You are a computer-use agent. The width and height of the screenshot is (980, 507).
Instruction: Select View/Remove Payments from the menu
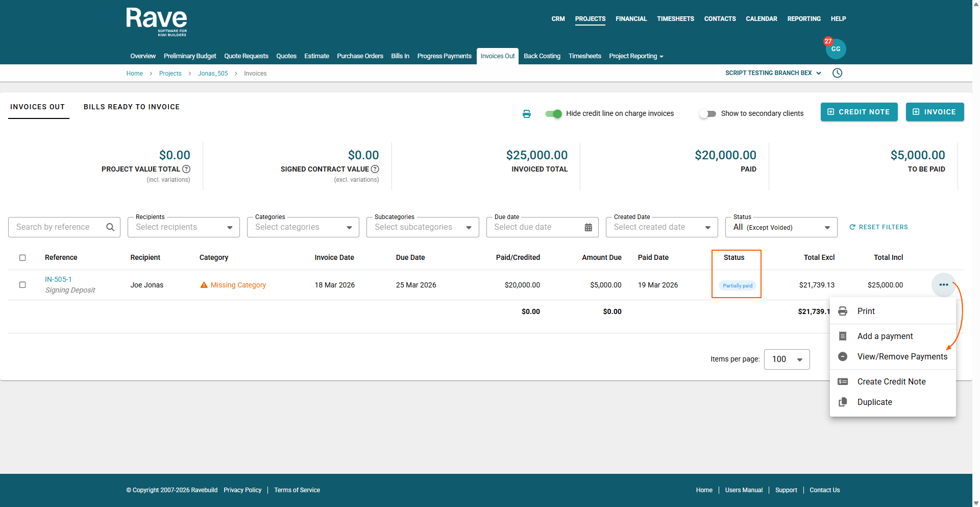coord(901,356)
